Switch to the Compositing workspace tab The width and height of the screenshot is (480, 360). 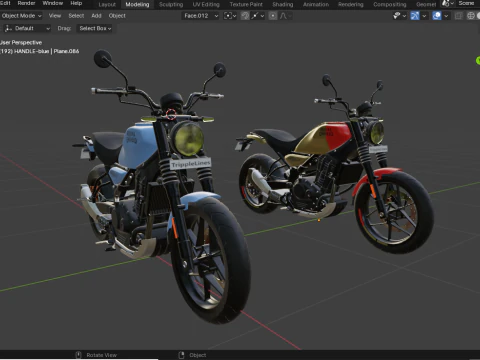pos(390,4)
